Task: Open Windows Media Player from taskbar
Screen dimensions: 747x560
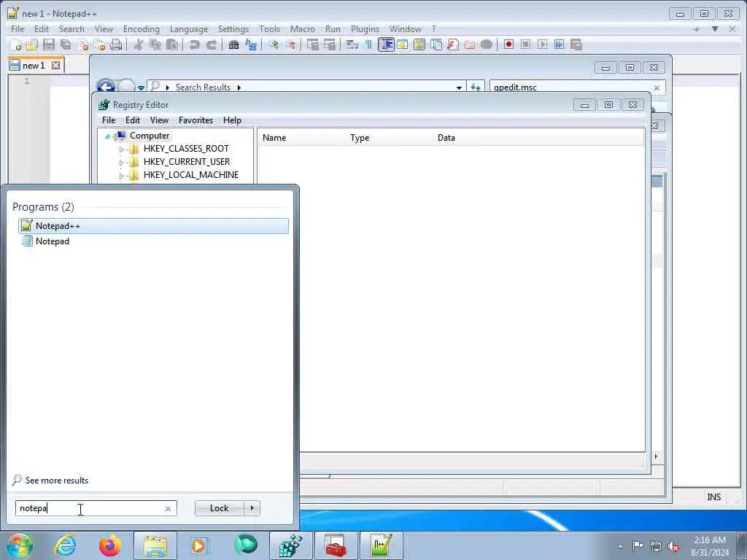Action: (198, 545)
